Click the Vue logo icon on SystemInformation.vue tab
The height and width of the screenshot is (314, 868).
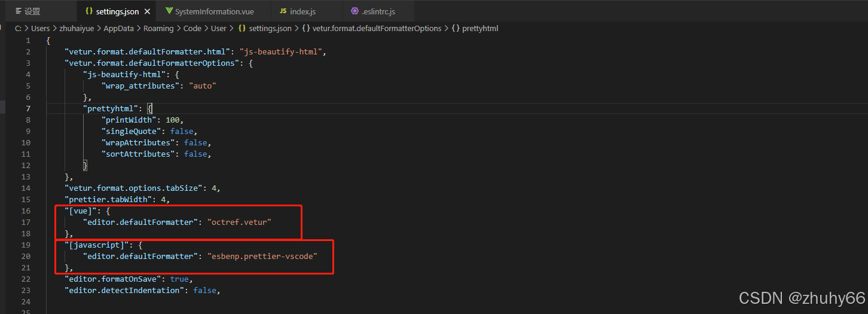click(170, 11)
